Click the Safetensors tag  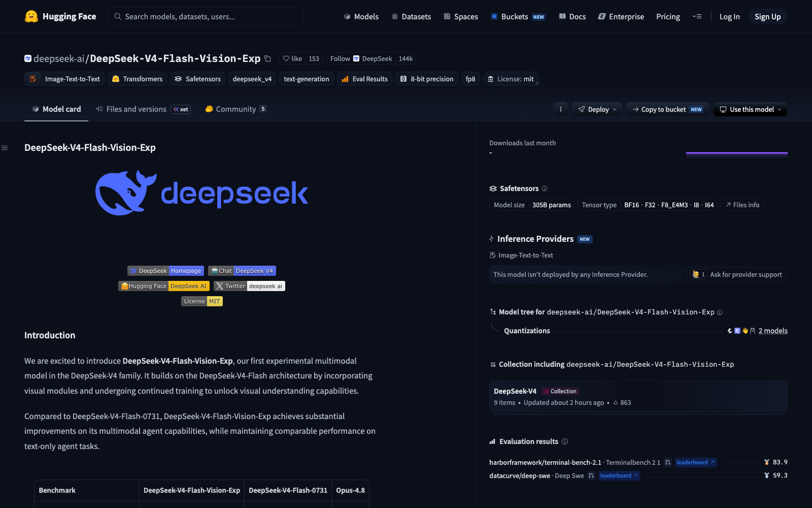(x=197, y=79)
